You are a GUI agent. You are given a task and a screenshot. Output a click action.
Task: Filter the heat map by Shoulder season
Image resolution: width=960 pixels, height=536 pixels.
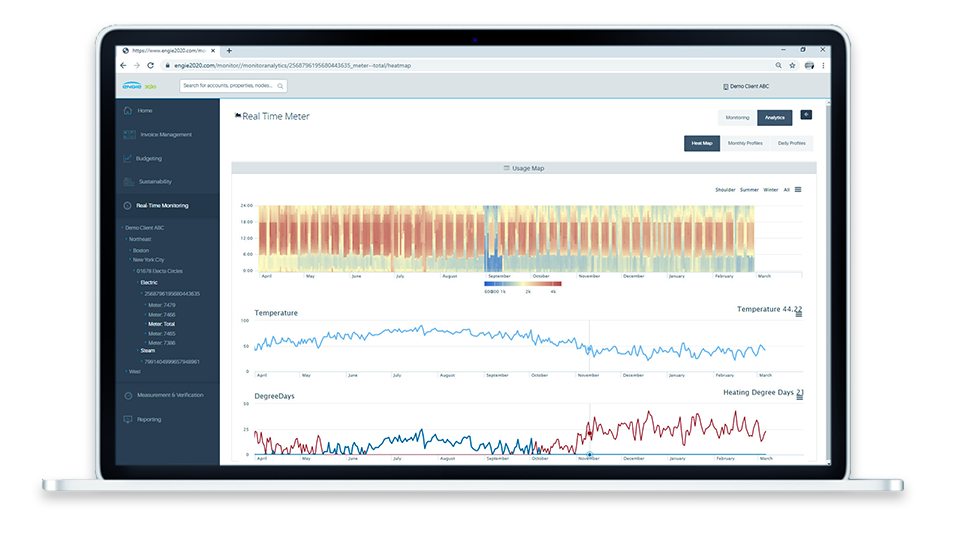pyautogui.click(x=725, y=189)
